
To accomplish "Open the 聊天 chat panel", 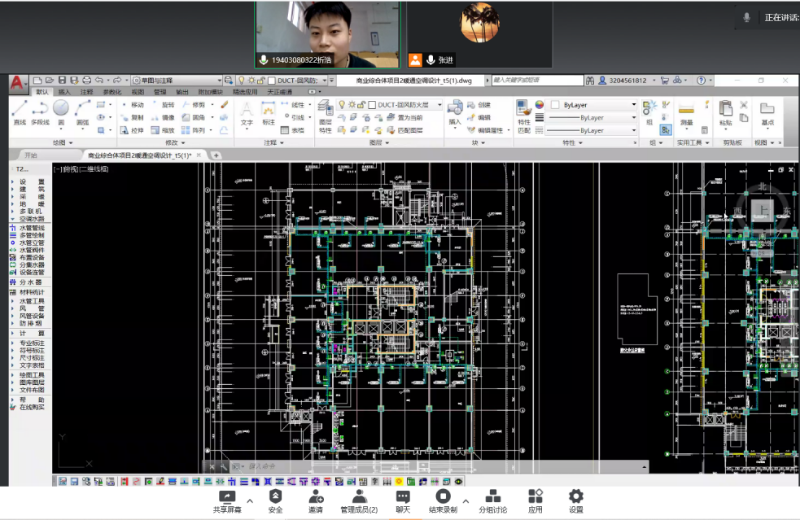I will [402, 501].
